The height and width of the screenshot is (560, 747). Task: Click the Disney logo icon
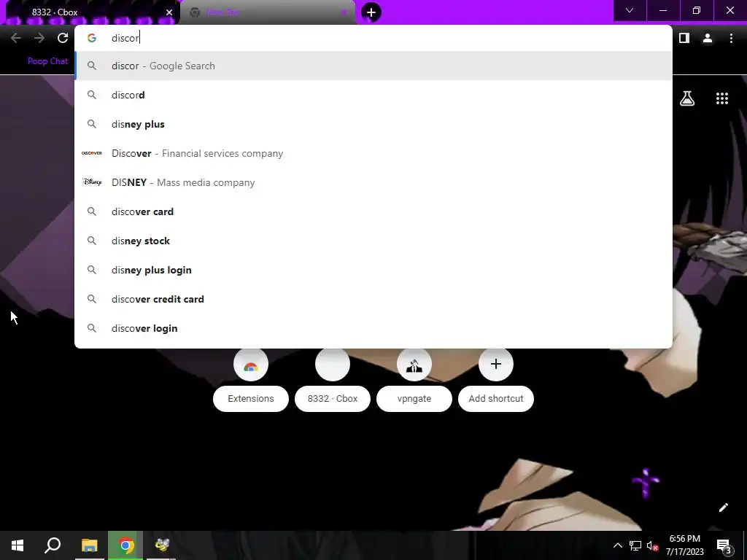(91, 182)
